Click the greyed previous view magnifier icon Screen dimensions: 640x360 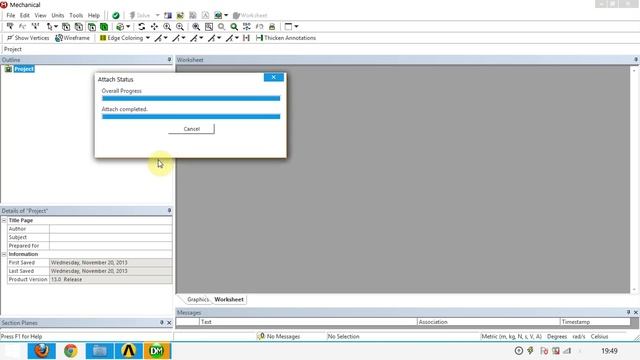click(x=221, y=27)
